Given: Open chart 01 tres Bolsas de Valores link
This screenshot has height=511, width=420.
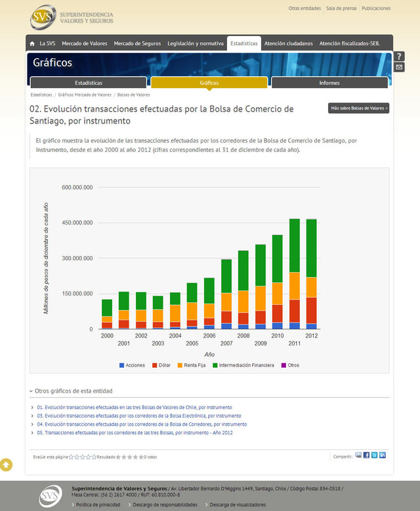Looking at the screenshot, I should [x=135, y=407].
